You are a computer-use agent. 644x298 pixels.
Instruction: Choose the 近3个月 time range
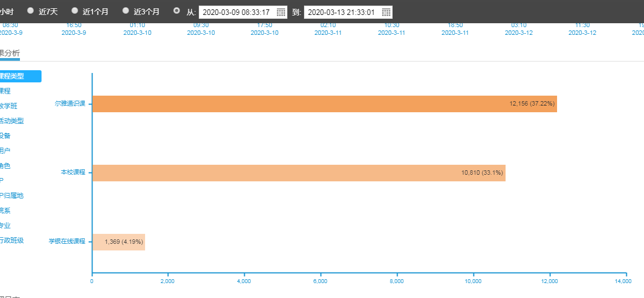(x=126, y=11)
